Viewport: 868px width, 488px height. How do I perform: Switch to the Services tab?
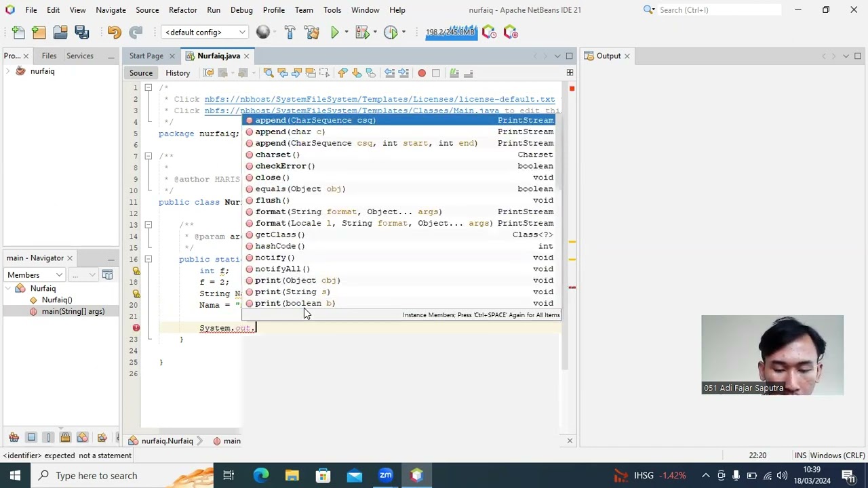click(80, 56)
